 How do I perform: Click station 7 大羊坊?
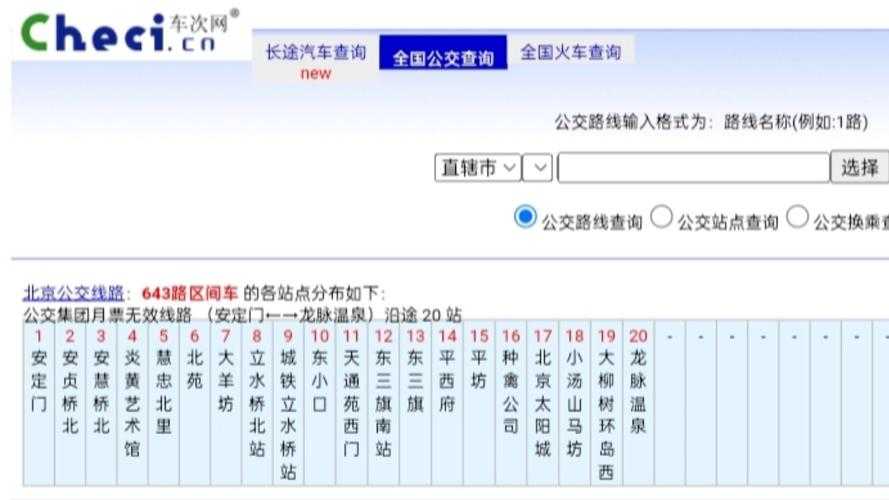[x=226, y=380]
